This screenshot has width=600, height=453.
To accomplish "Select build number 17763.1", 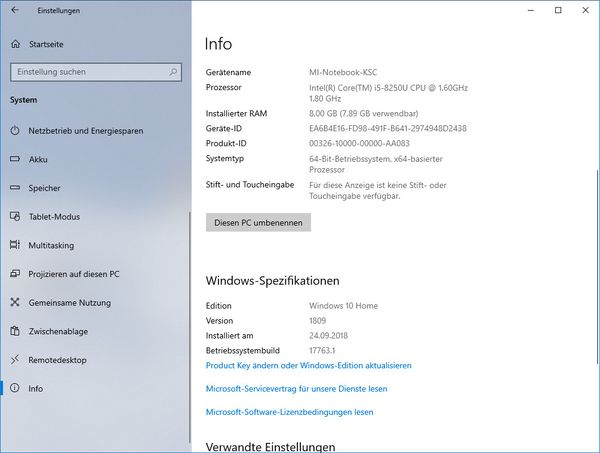I will point(322,350).
